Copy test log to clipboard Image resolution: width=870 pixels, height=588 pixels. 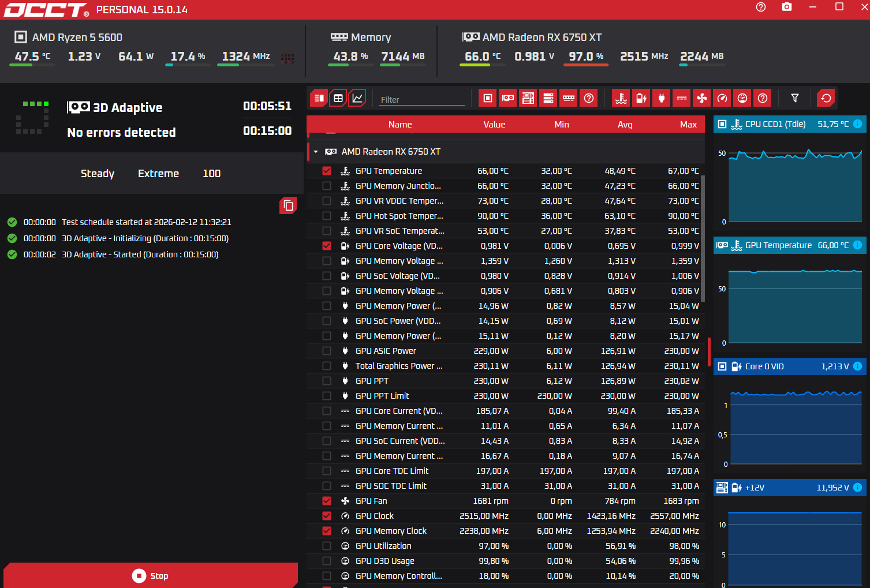[288, 205]
